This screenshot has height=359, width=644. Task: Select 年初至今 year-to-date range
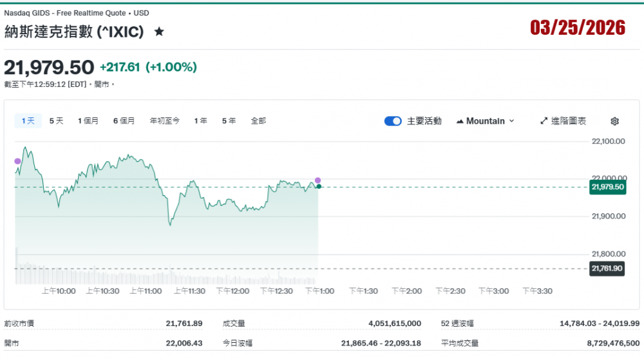point(165,121)
